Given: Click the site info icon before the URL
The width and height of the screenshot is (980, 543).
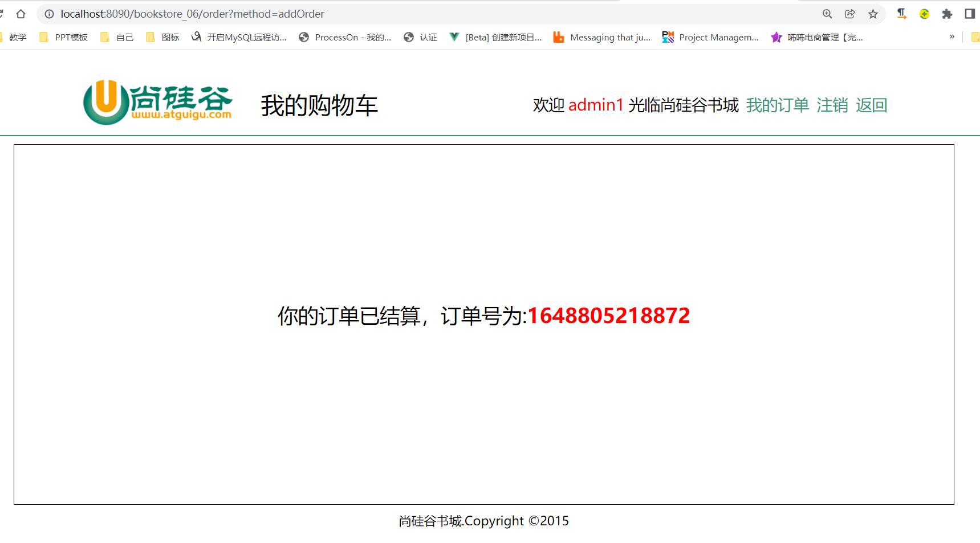Looking at the screenshot, I should 50,14.
